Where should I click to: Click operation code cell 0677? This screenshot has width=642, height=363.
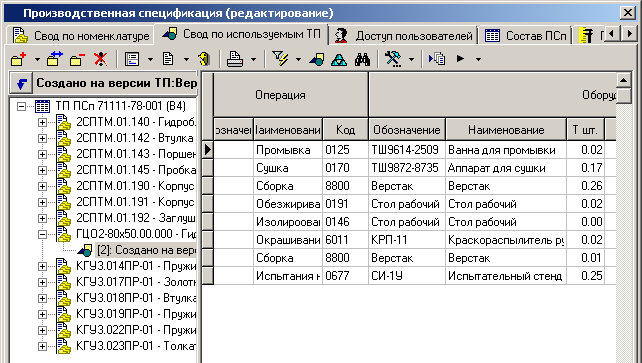346,276
